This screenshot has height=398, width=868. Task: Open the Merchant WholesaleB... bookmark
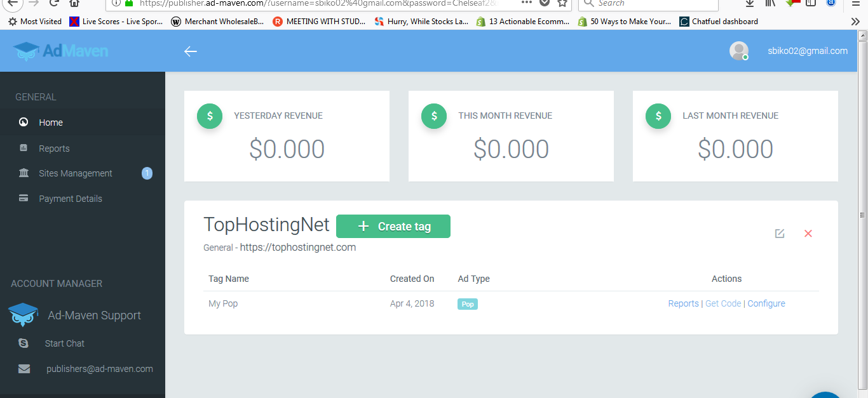tap(218, 22)
